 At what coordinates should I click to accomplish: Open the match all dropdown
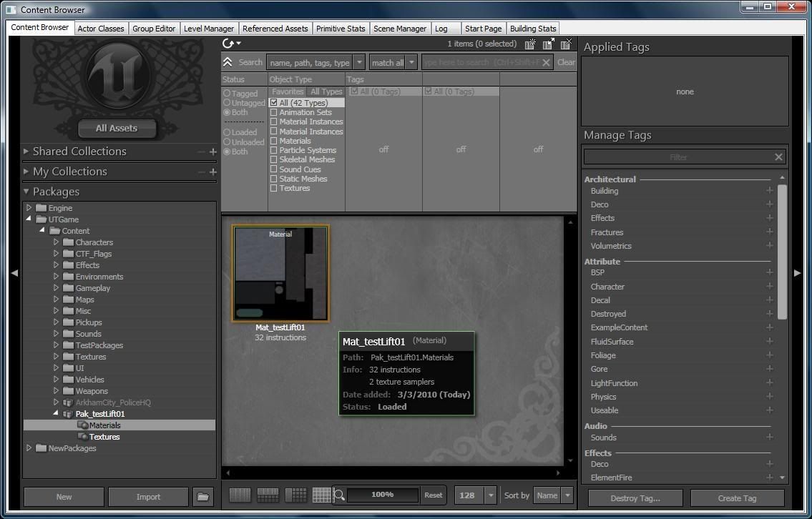pos(411,63)
